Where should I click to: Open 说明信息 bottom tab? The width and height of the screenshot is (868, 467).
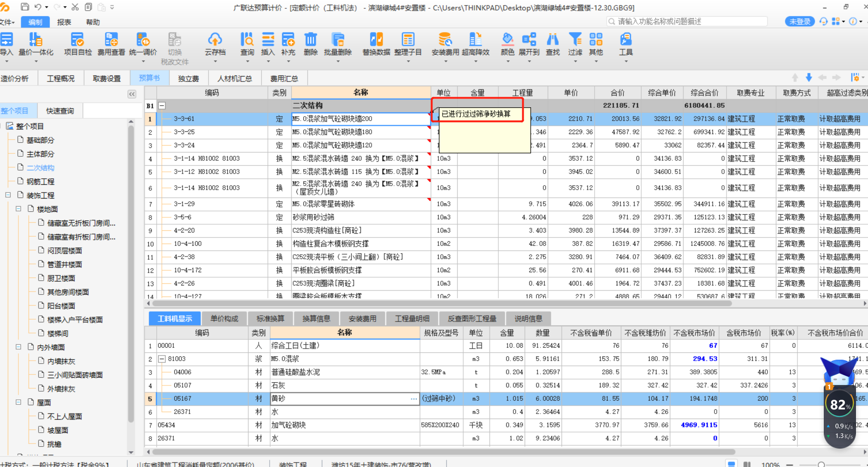tap(528, 319)
